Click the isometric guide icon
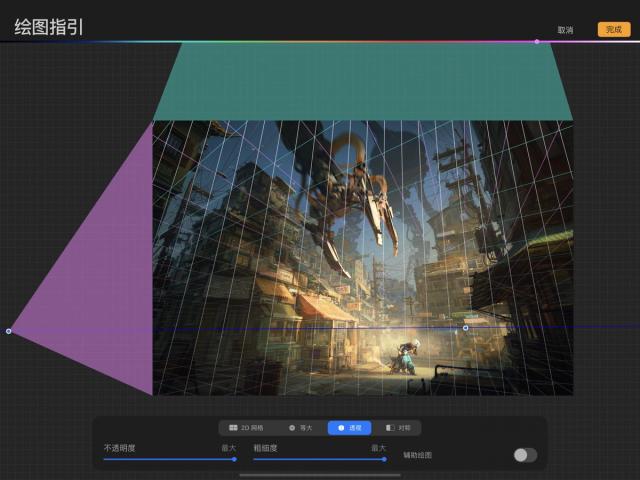This screenshot has width=640, height=480. pos(292,428)
